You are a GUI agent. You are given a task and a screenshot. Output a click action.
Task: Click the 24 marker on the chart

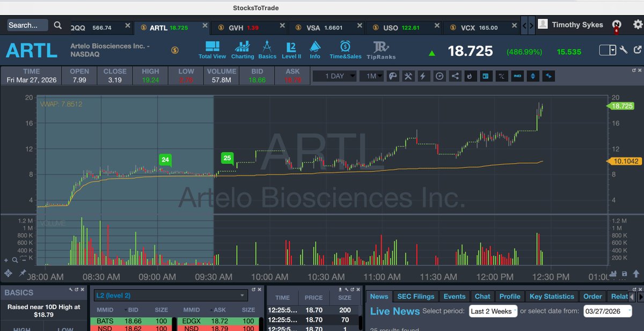coord(165,159)
